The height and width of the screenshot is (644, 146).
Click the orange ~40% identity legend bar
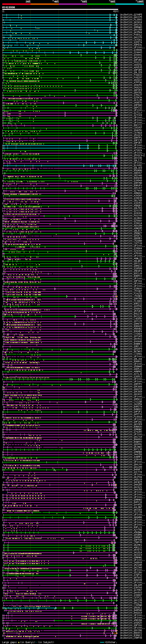click(45, 4)
